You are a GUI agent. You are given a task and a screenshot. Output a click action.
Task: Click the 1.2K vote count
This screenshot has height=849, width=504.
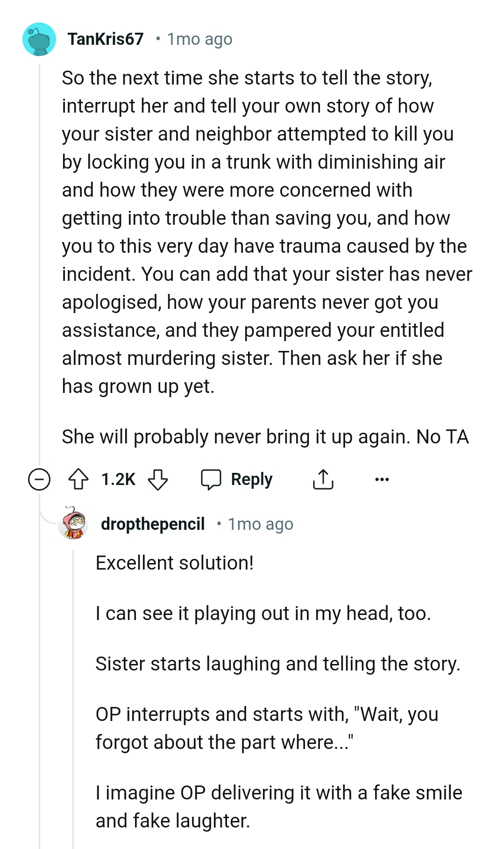coord(117,479)
